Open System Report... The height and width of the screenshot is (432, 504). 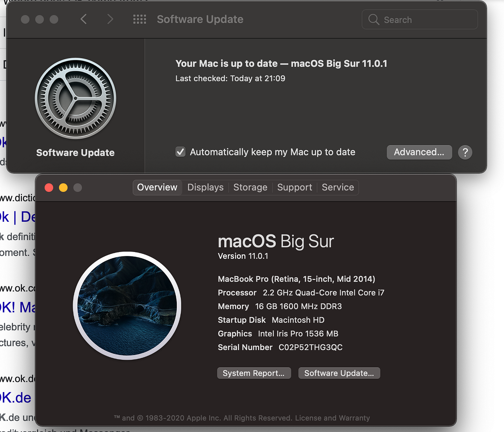pyautogui.click(x=254, y=373)
